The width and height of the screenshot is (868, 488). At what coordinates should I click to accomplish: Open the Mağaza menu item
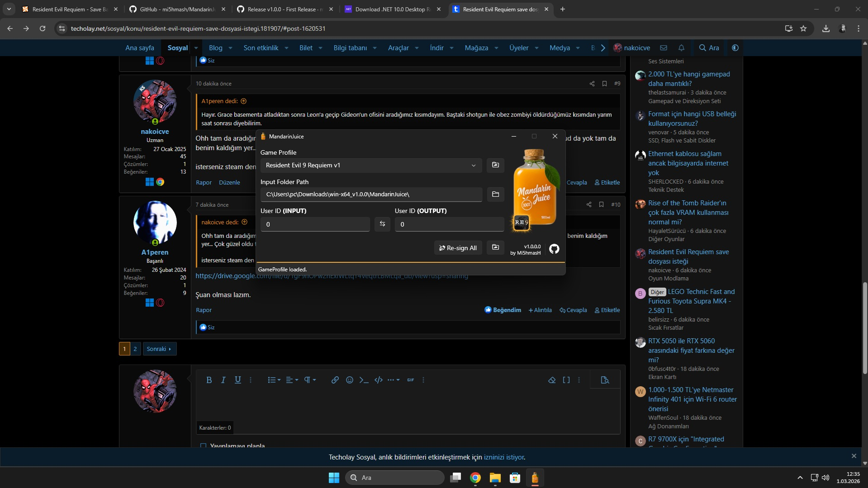click(x=476, y=48)
